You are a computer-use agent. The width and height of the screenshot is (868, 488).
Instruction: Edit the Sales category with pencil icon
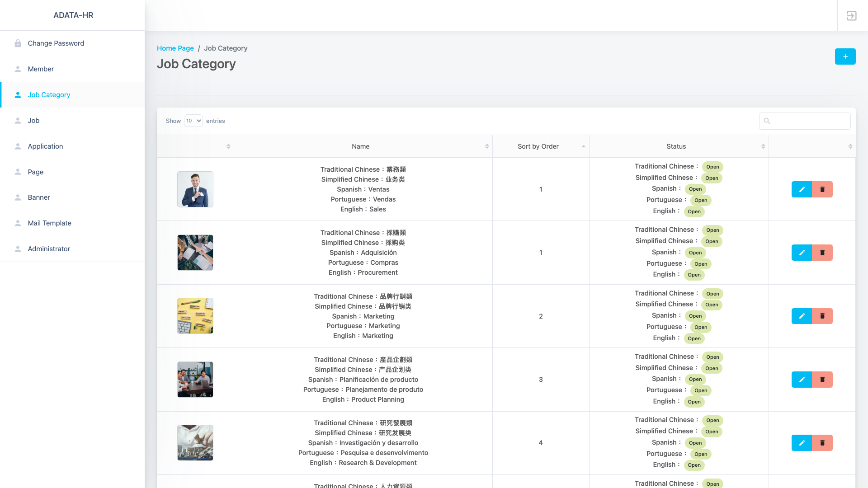point(802,189)
